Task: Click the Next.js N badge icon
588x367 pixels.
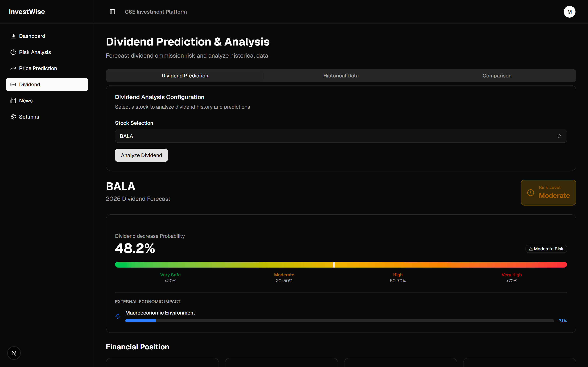Action: coord(14,353)
